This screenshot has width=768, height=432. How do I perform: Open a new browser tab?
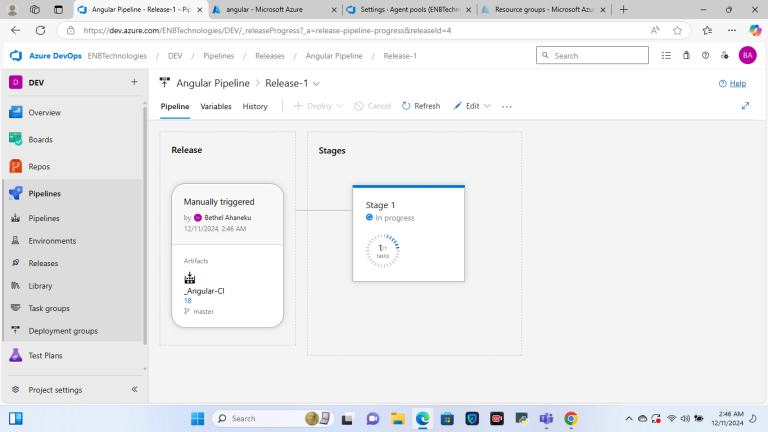[624, 9]
